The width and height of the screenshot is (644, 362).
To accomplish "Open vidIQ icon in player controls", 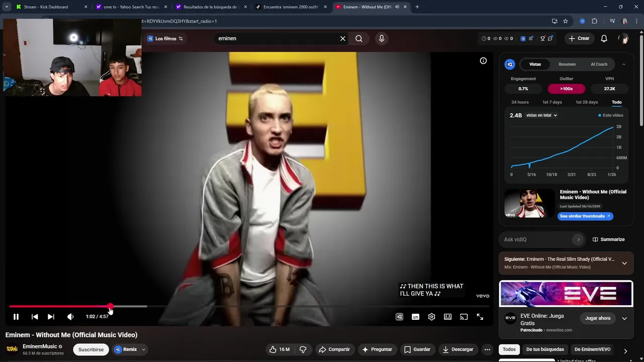I will click(399, 317).
